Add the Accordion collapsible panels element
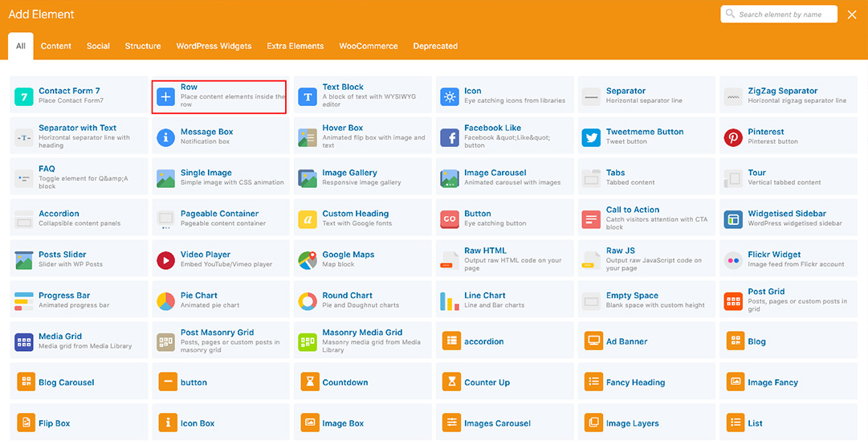Screen dimensions: 868x441 [x=79, y=218]
